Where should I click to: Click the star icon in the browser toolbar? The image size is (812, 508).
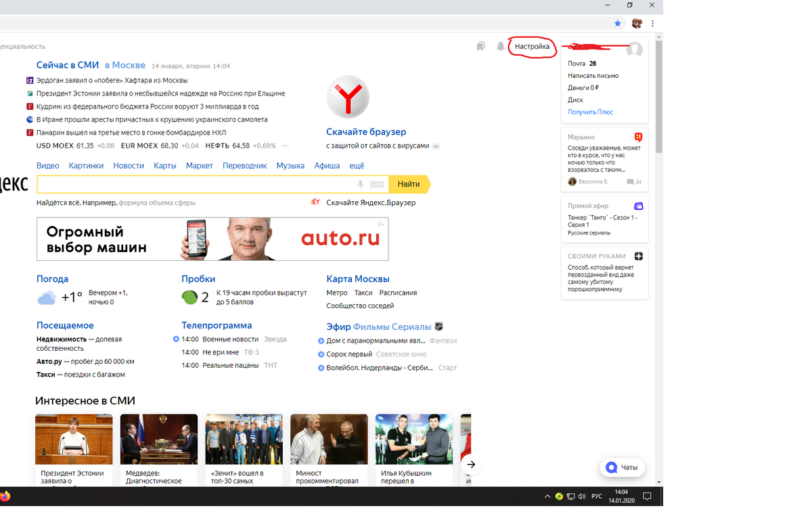[x=617, y=23]
